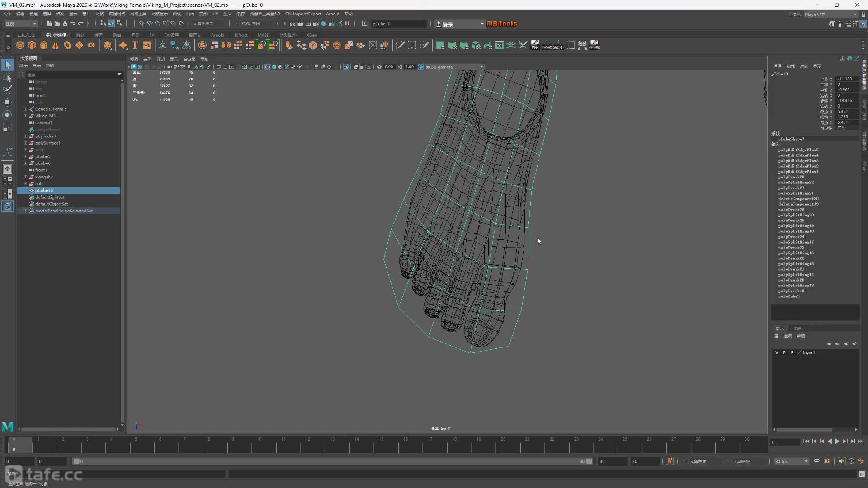Select the Scale tool in toolbox
The width and height of the screenshot is (868, 488).
click(x=8, y=128)
